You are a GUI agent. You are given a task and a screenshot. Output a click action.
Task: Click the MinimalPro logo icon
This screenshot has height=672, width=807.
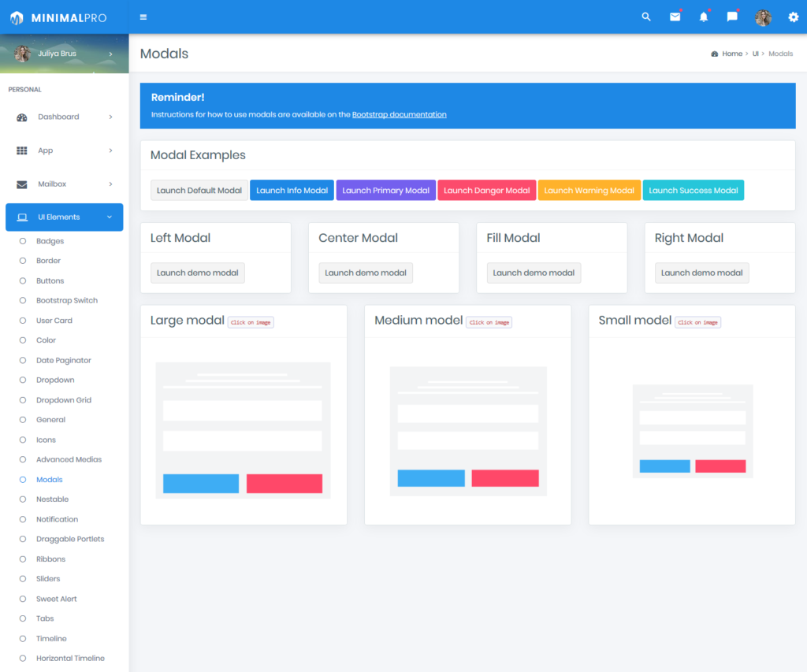click(17, 17)
